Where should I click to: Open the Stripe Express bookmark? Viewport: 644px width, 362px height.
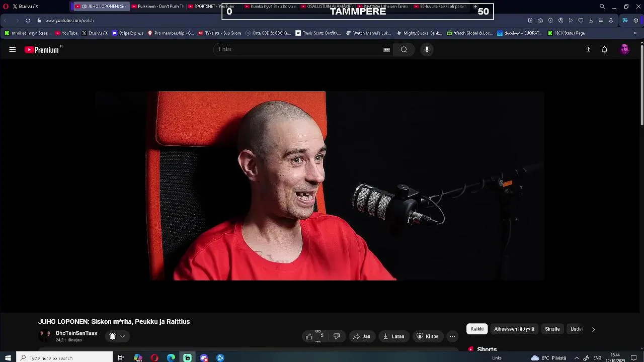pos(128,33)
